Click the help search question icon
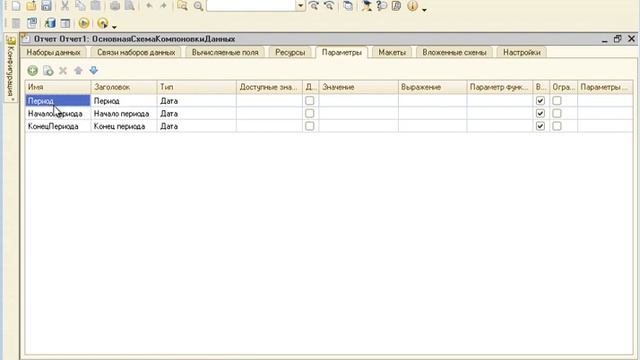Screen dimensions: 640x360 pyautogui.click(x=382, y=6)
